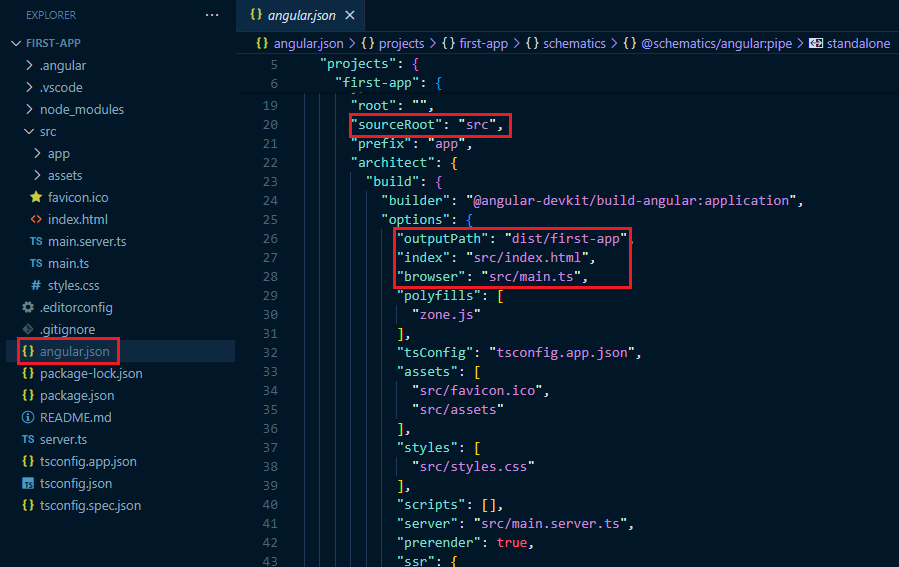Viewport: 899px width, 567px height.
Task: Expand the app folder
Action: coord(37,153)
